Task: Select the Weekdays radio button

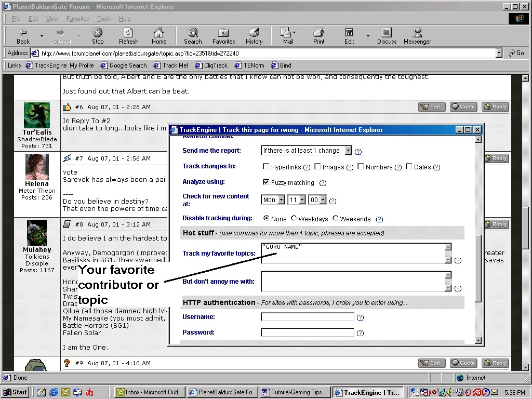Action: [294, 218]
